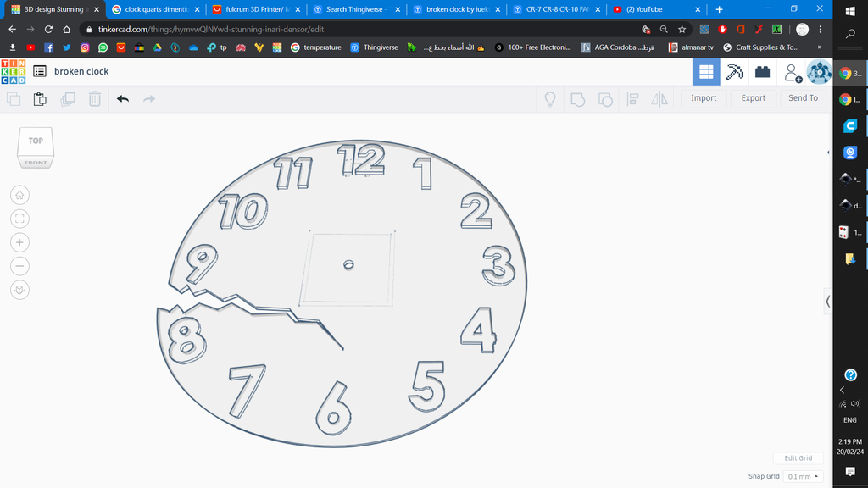Select the 3D design grid view icon
868x488 pixels.
706,72
